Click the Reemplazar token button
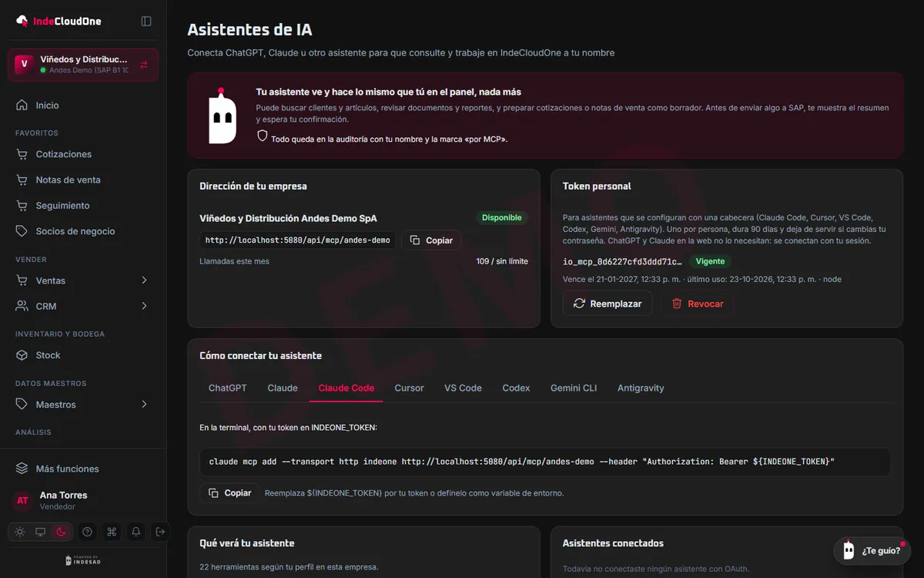 click(608, 304)
